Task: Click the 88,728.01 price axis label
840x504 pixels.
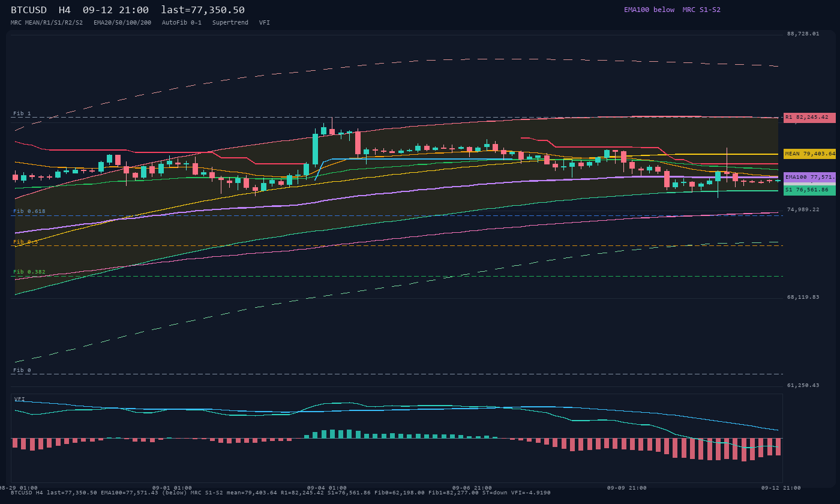Action: [803, 34]
